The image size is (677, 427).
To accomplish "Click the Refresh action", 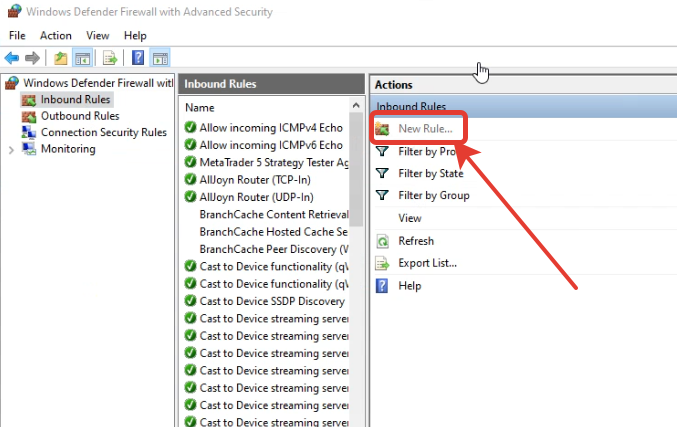I will [x=416, y=241].
